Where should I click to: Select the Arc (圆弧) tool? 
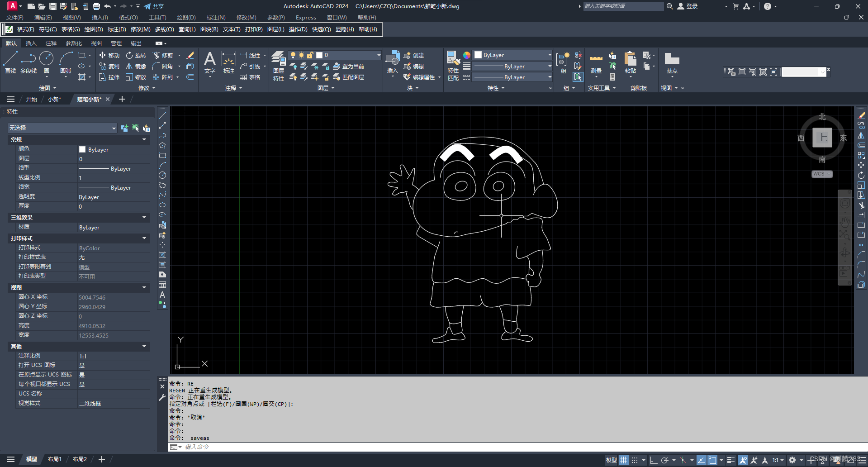tap(66, 62)
